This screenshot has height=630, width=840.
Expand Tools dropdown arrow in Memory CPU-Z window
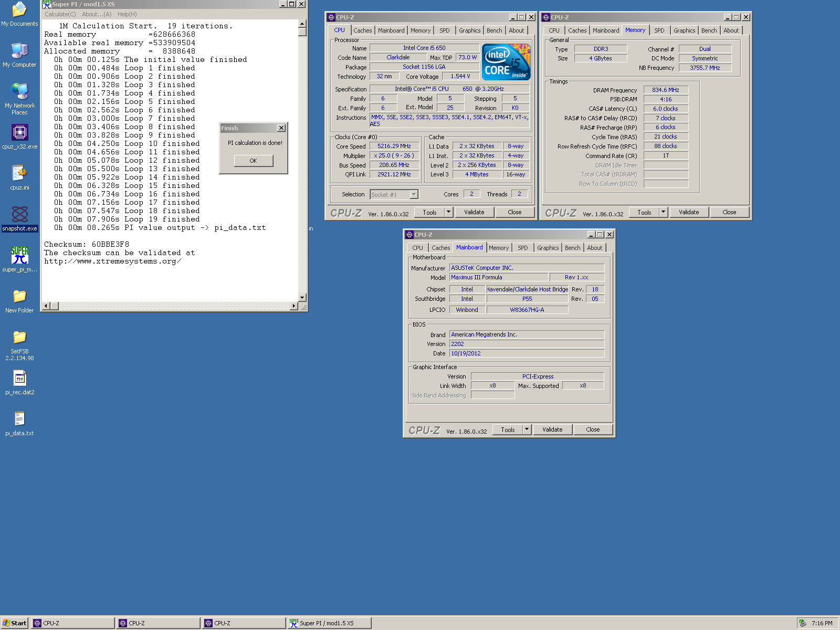tap(663, 212)
